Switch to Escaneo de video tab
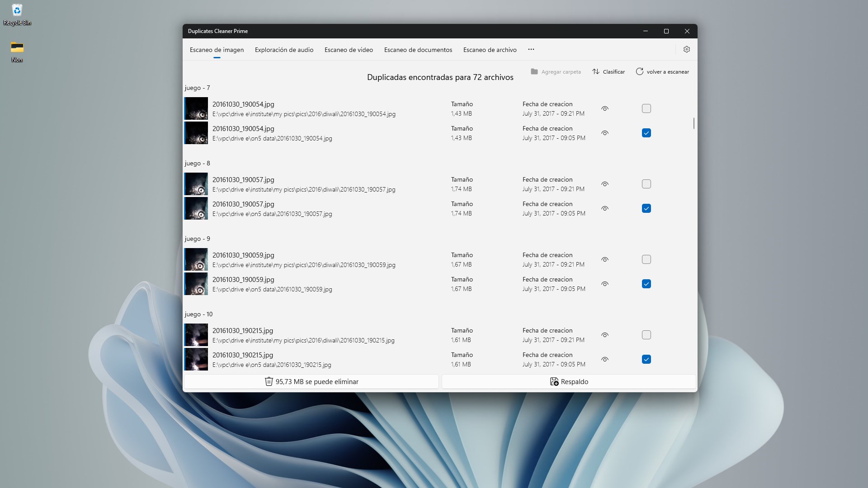This screenshot has height=488, width=868. point(349,50)
